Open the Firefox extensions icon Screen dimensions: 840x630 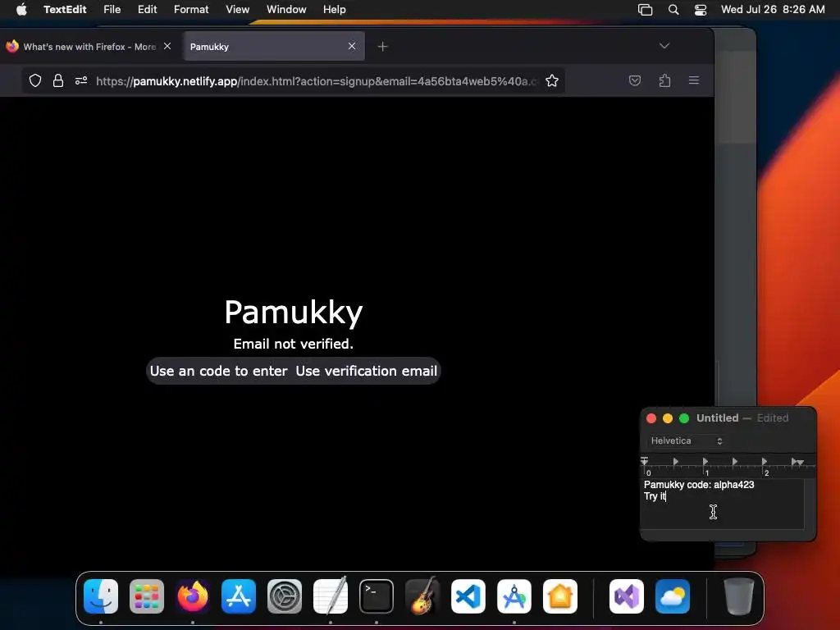click(664, 81)
